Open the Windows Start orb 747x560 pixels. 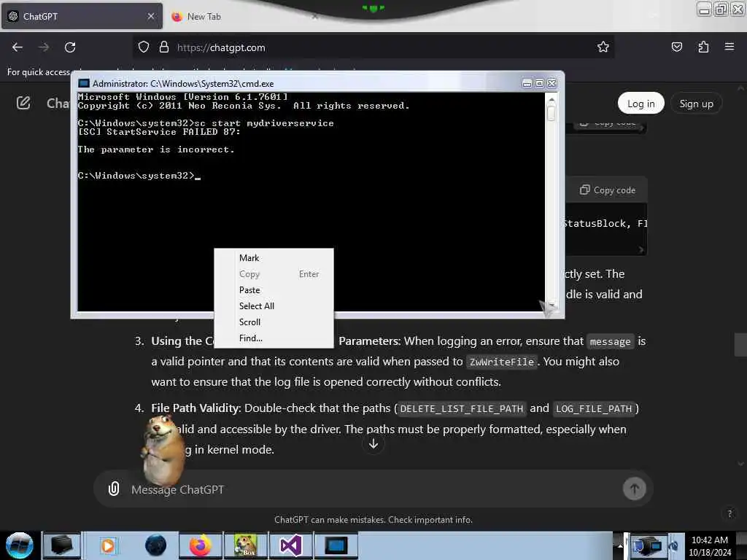20,545
